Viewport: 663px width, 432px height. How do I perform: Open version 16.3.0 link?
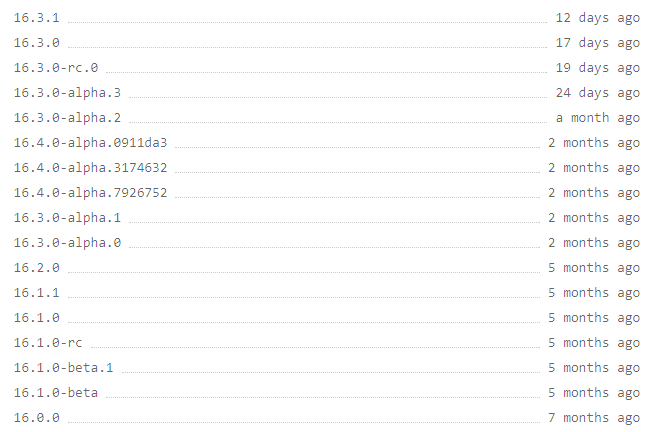37,43
